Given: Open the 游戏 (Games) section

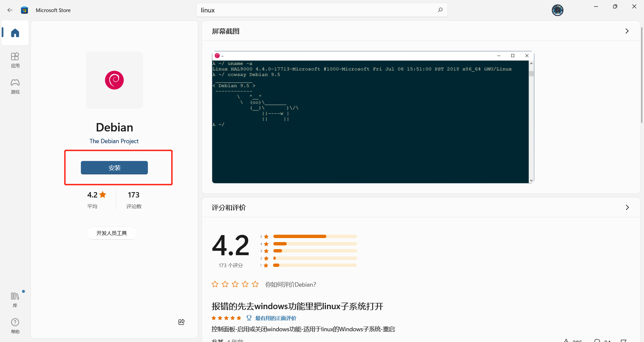Looking at the screenshot, I should 15,86.
